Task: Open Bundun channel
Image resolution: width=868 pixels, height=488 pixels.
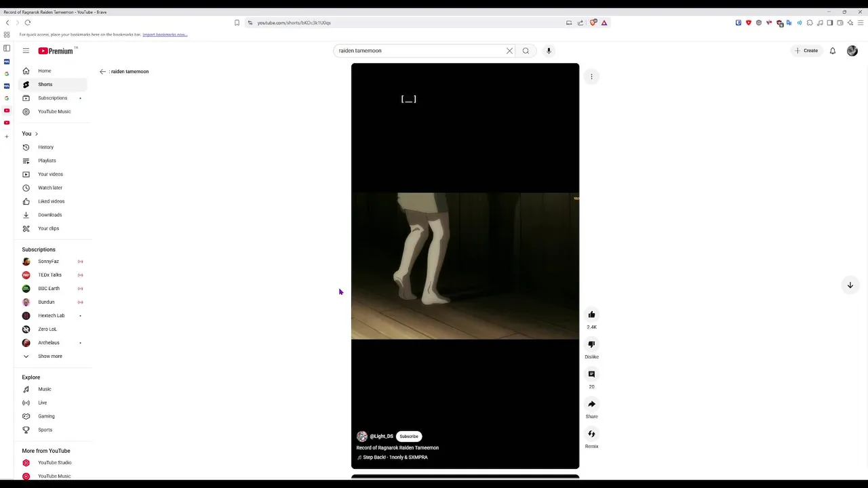Action: (53, 302)
